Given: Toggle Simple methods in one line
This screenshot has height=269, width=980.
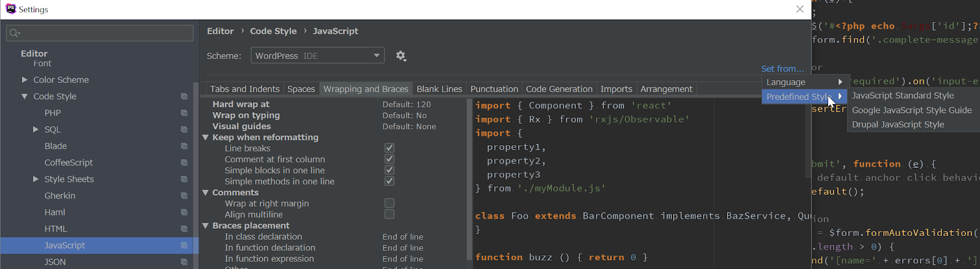Looking at the screenshot, I should tap(390, 181).
